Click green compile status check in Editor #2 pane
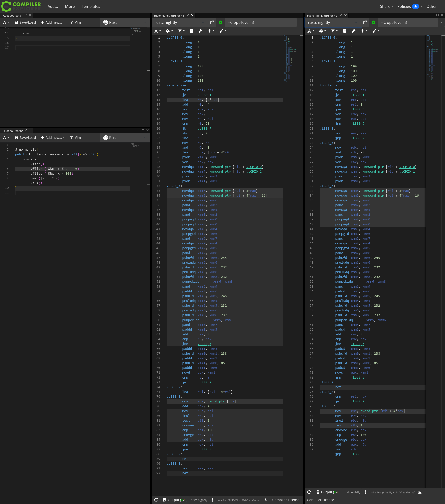 [x=373, y=22]
